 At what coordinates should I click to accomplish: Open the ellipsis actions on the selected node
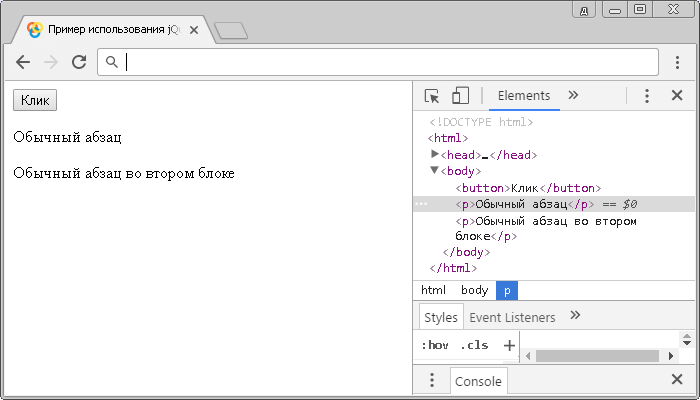(x=421, y=204)
